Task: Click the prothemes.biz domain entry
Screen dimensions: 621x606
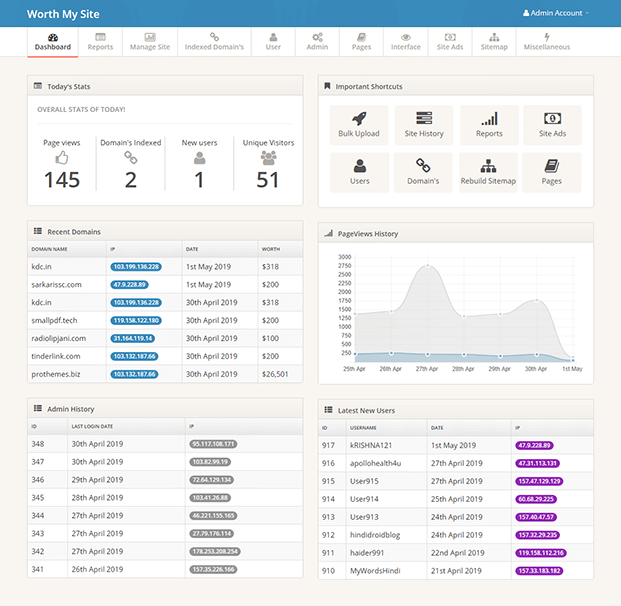Action: [58, 374]
